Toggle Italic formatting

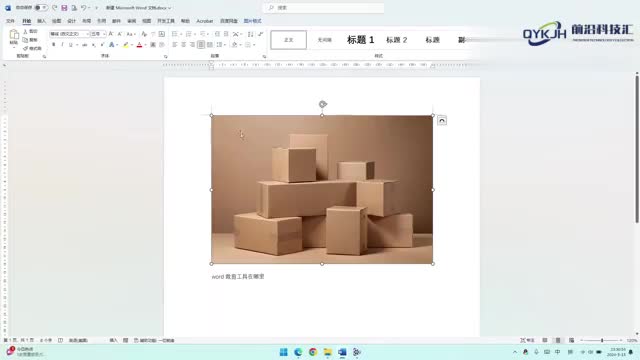point(62,44)
